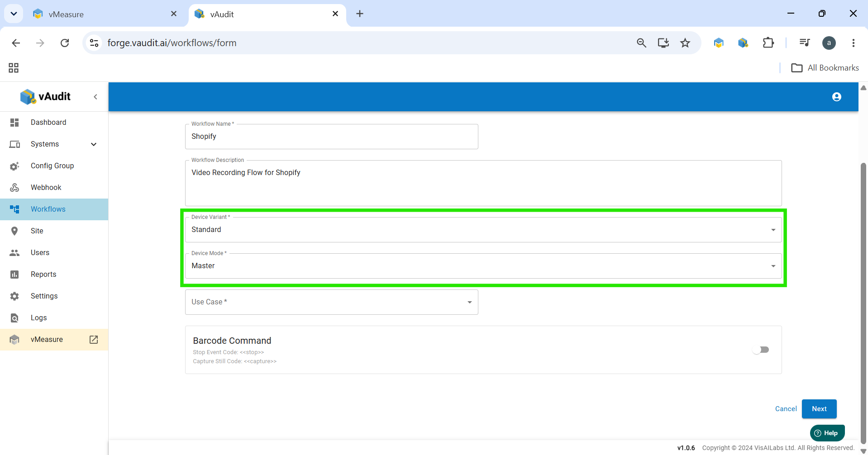
Task: Click the Users people icon
Action: pos(14,253)
